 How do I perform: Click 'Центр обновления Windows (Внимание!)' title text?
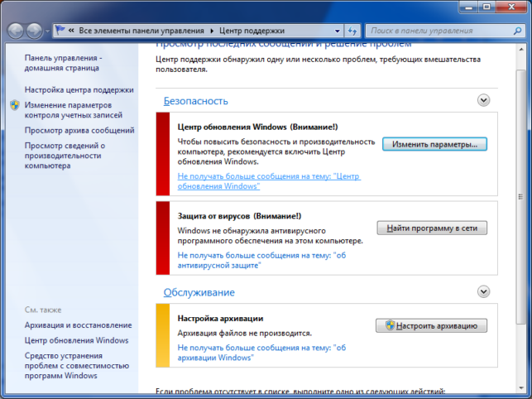point(257,127)
